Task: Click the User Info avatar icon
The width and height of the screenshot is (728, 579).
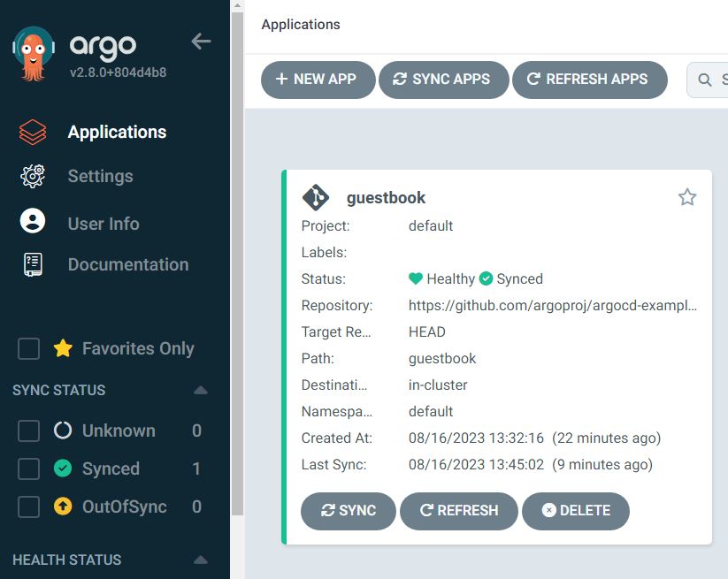Action: tap(33, 220)
